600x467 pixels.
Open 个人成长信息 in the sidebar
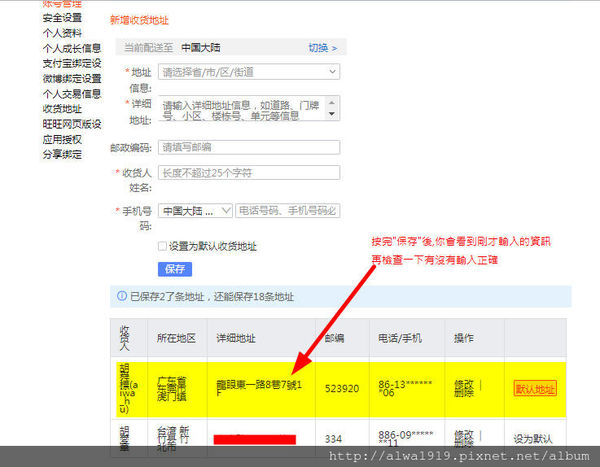(x=71, y=47)
